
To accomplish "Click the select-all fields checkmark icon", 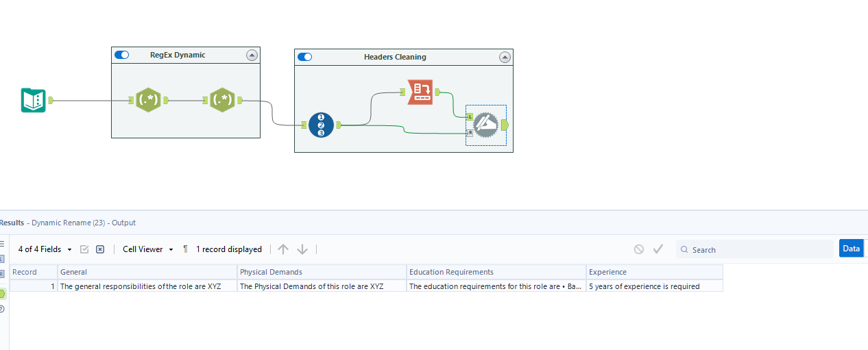I will point(84,249).
